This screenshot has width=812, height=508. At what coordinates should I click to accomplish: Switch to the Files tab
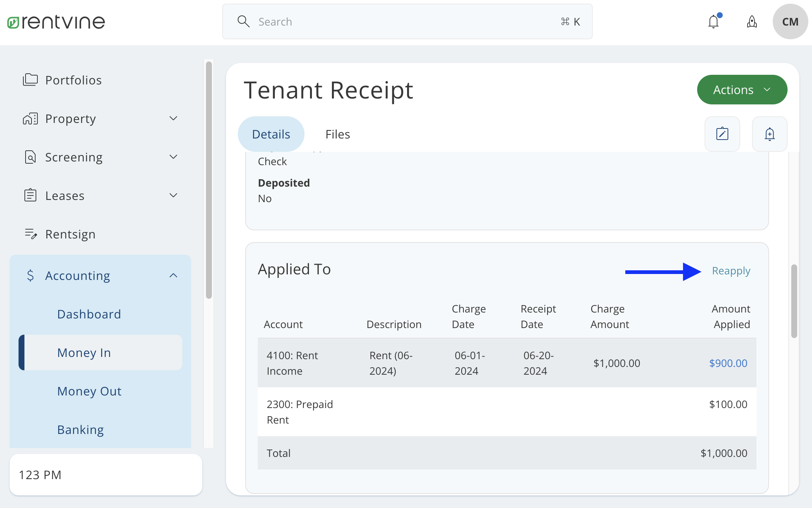pyautogui.click(x=337, y=134)
